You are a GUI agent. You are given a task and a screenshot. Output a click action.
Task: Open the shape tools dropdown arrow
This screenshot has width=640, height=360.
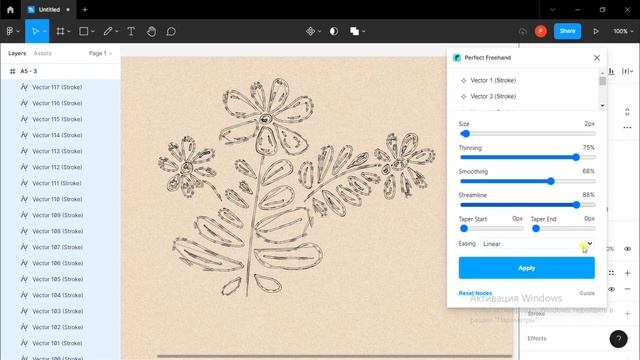(93, 31)
